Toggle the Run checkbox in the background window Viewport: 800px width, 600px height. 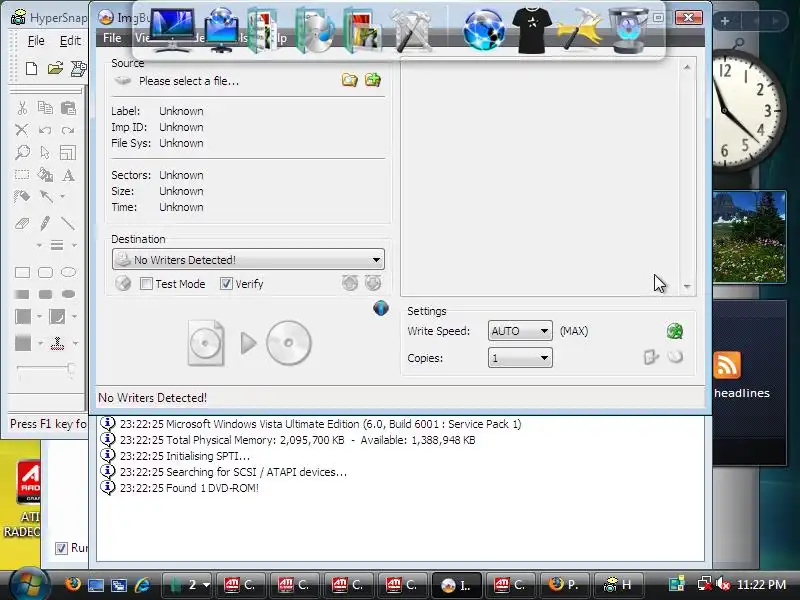pos(61,548)
